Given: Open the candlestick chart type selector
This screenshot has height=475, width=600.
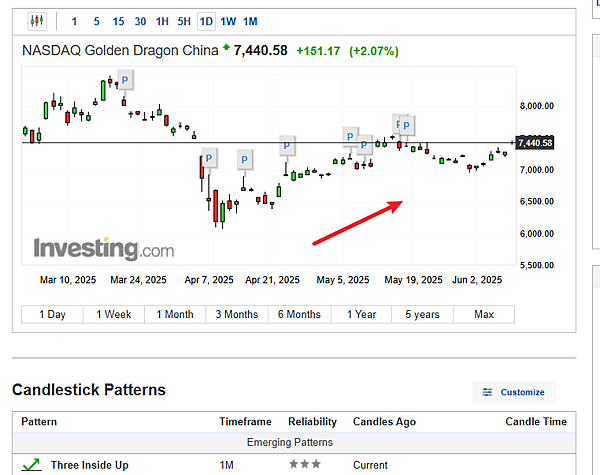Looking at the screenshot, I should coord(37,21).
